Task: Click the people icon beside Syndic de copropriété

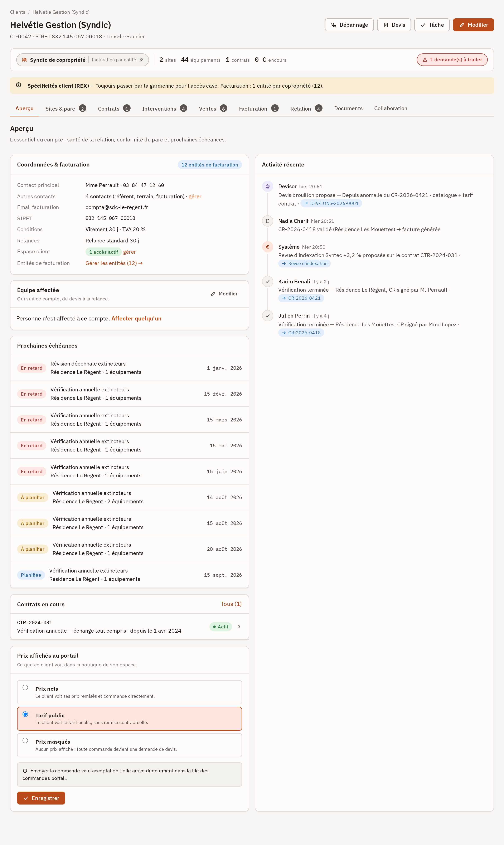Action: [24, 60]
